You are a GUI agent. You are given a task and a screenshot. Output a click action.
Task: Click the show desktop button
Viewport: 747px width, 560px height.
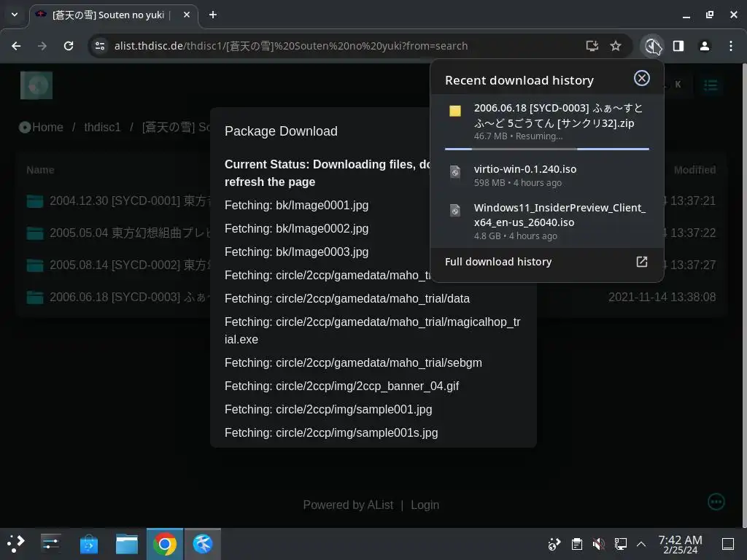(727, 544)
